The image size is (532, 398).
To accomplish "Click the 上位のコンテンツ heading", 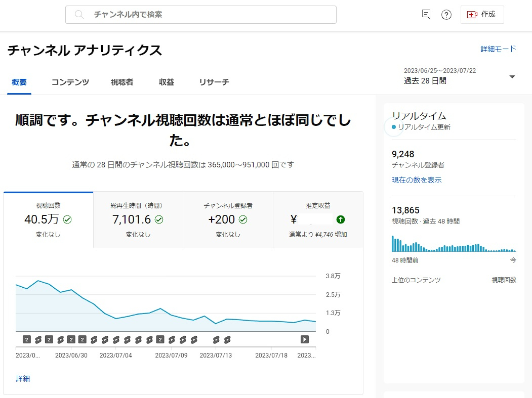I will click(x=416, y=280).
